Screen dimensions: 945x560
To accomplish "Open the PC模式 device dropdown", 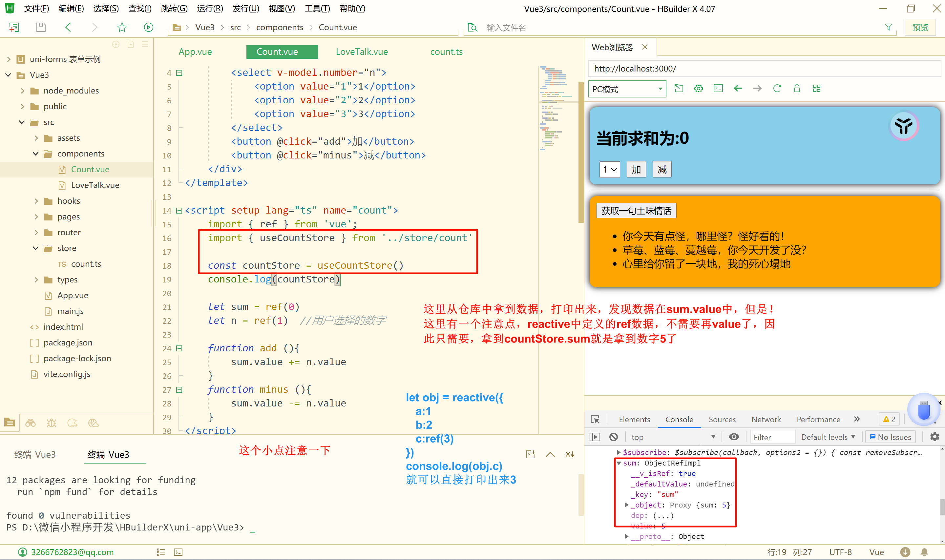I will (x=627, y=89).
